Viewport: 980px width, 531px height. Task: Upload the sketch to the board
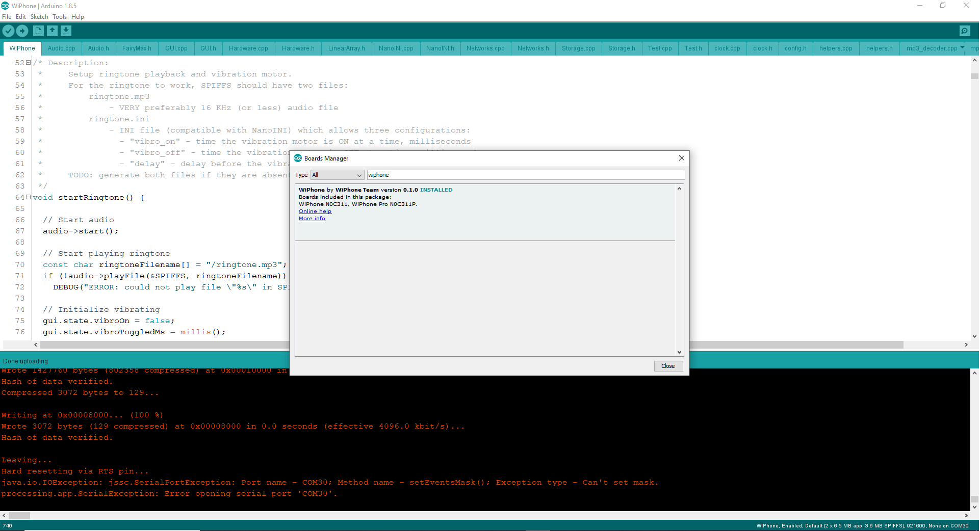click(x=22, y=31)
